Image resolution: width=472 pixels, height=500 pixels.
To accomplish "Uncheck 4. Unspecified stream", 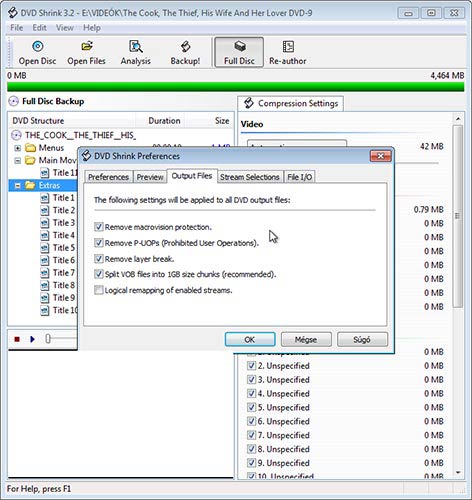I will tap(251, 394).
